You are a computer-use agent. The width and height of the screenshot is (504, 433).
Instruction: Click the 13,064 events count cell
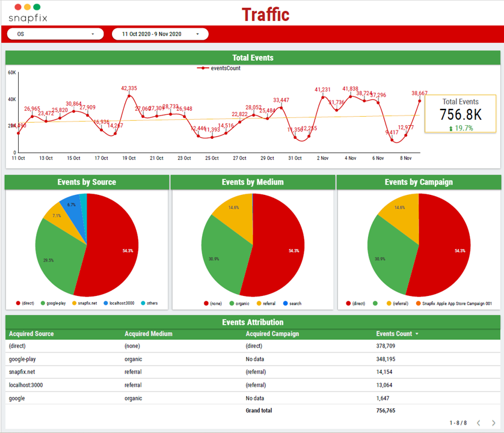[x=384, y=385]
